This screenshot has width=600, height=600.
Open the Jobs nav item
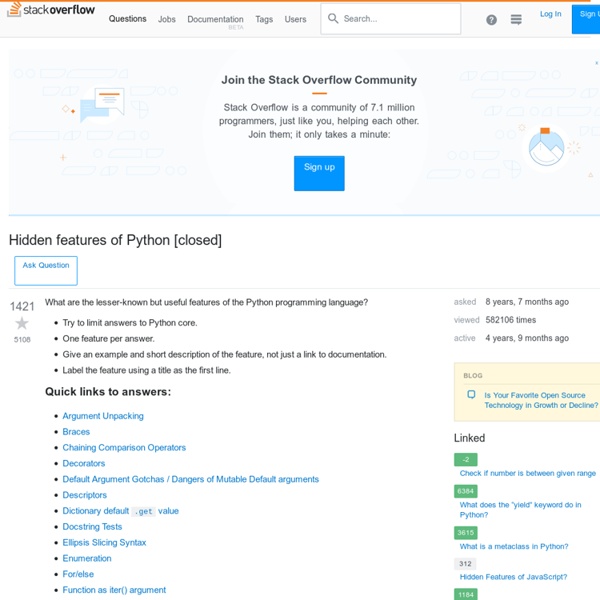[166, 19]
